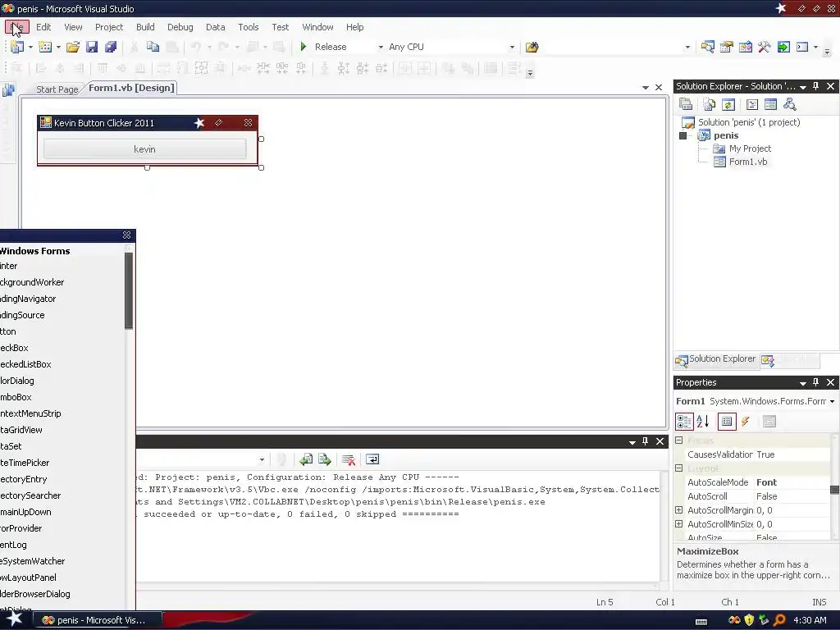
Task: Click the Save All toolbar icon
Action: click(x=111, y=47)
